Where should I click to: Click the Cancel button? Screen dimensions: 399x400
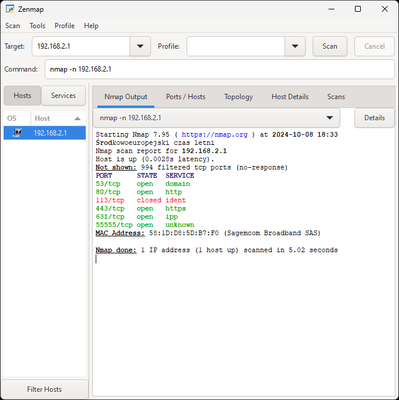click(374, 46)
